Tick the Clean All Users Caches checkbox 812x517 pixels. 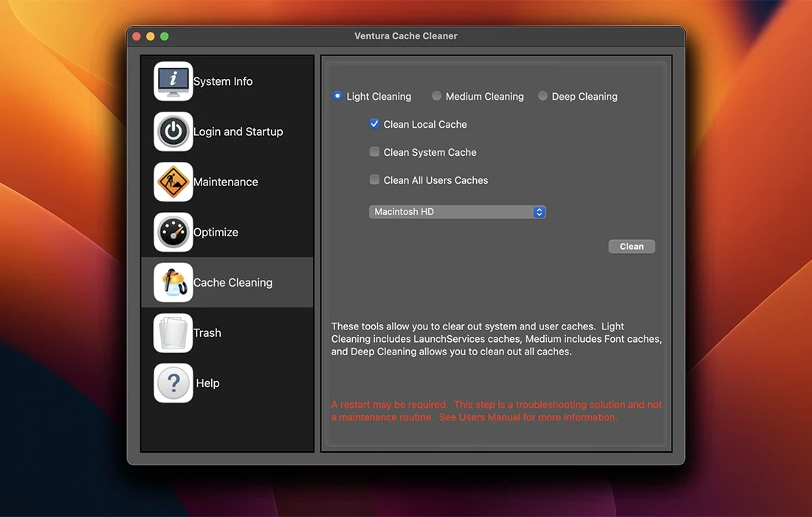pyautogui.click(x=375, y=180)
